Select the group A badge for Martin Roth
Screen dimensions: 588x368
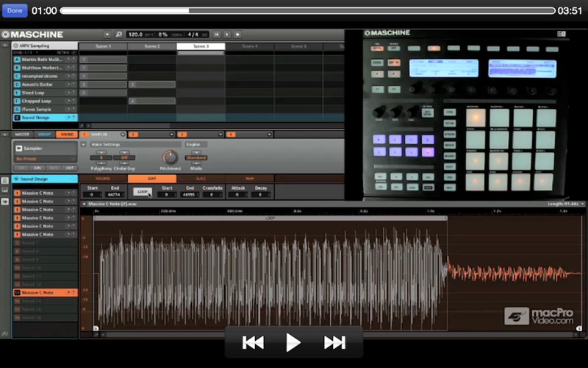[17, 60]
